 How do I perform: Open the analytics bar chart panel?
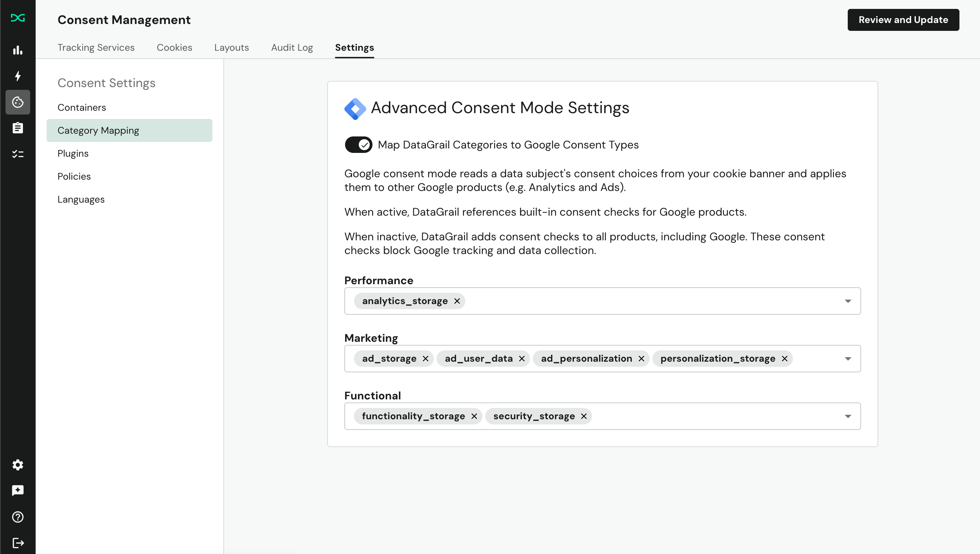(x=17, y=50)
